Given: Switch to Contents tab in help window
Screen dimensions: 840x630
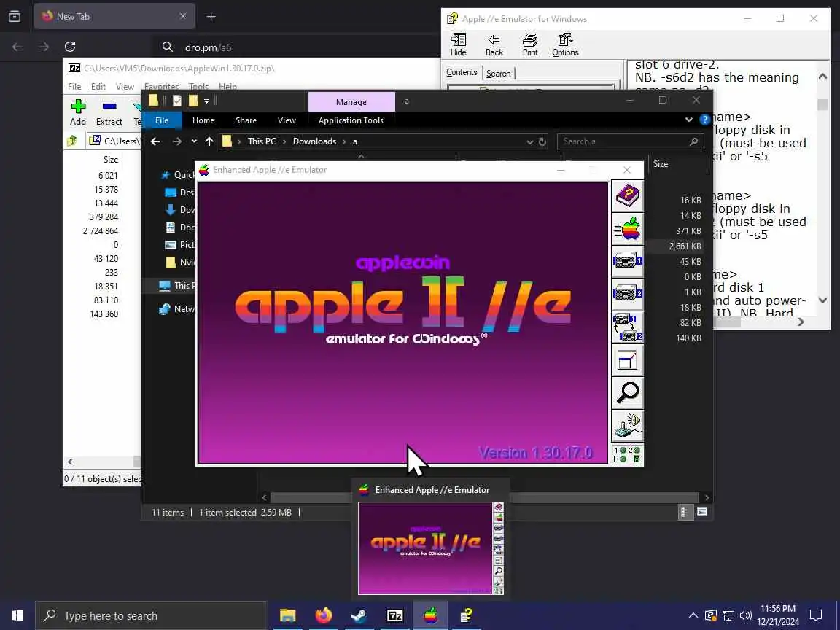Looking at the screenshot, I should point(462,72).
